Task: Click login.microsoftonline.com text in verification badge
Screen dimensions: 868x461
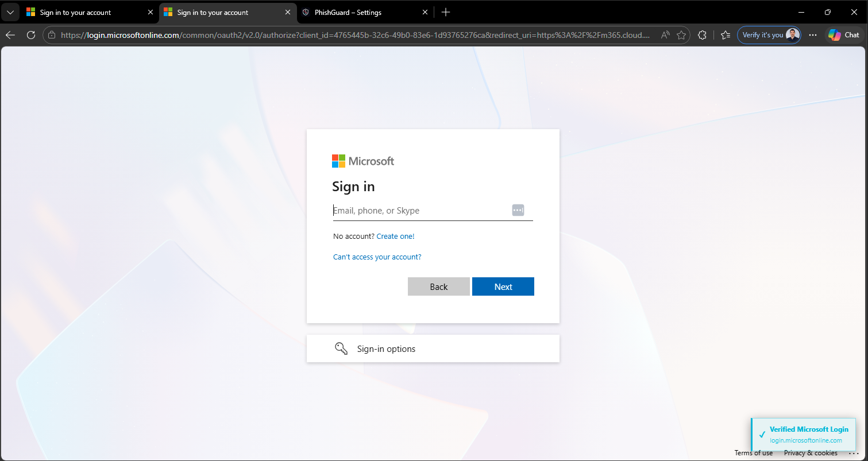Action: 806,440
